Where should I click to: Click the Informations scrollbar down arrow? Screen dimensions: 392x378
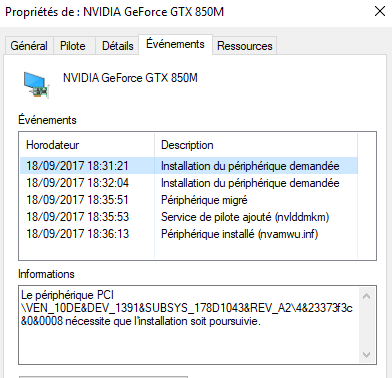(x=366, y=355)
